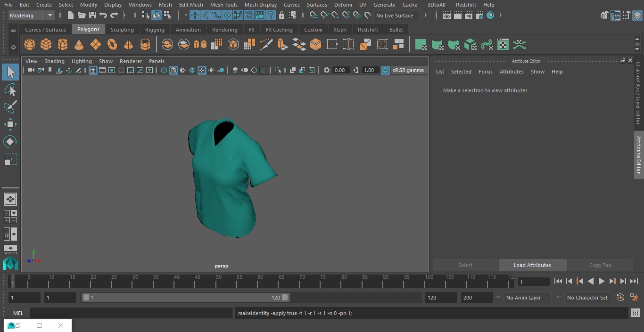Select the Move tool in the toolbox
644x332 pixels.
pyautogui.click(x=10, y=124)
